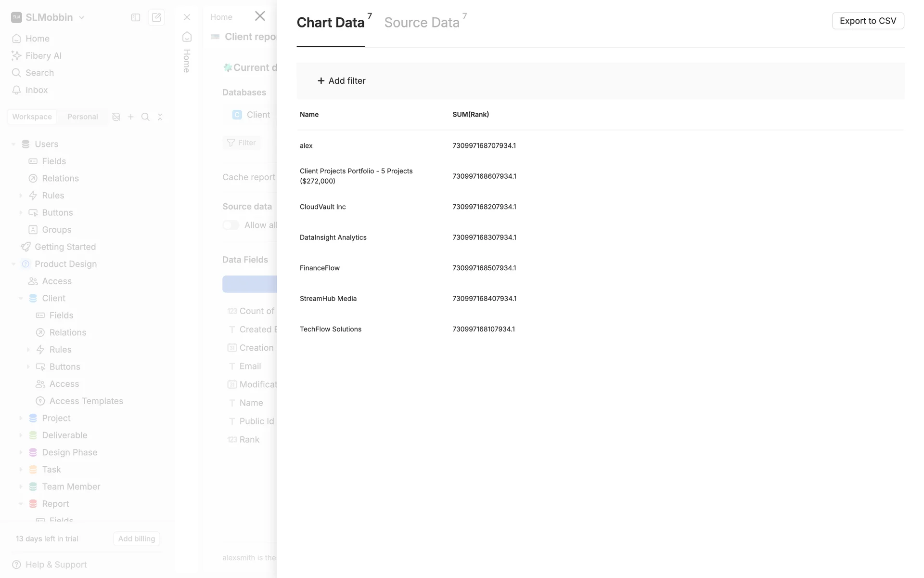The height and width of the screenshot is (578, 924).
Task: Click the new entity compose icon
Action: (x=156, y=17)
